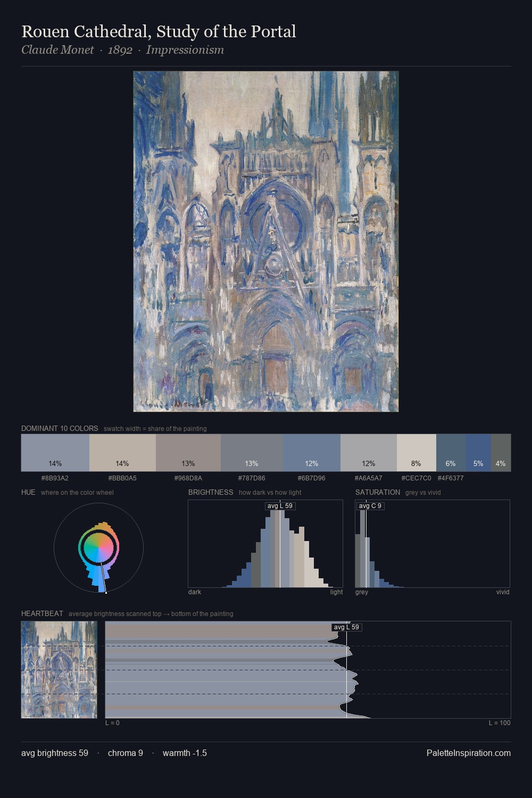The width and height of the screenshot is (532, 798).
Task: Click the avg C 9 label in Saturation chart
Action: click(370, 506)
